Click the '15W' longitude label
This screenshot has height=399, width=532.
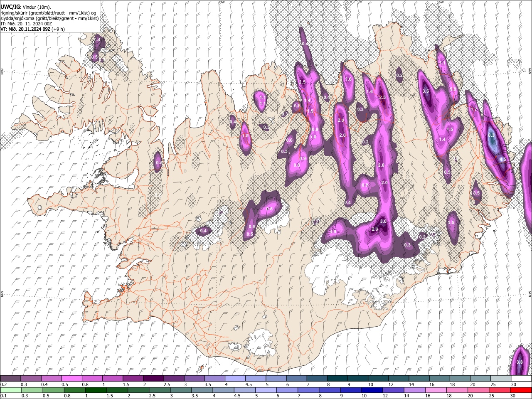441,2
